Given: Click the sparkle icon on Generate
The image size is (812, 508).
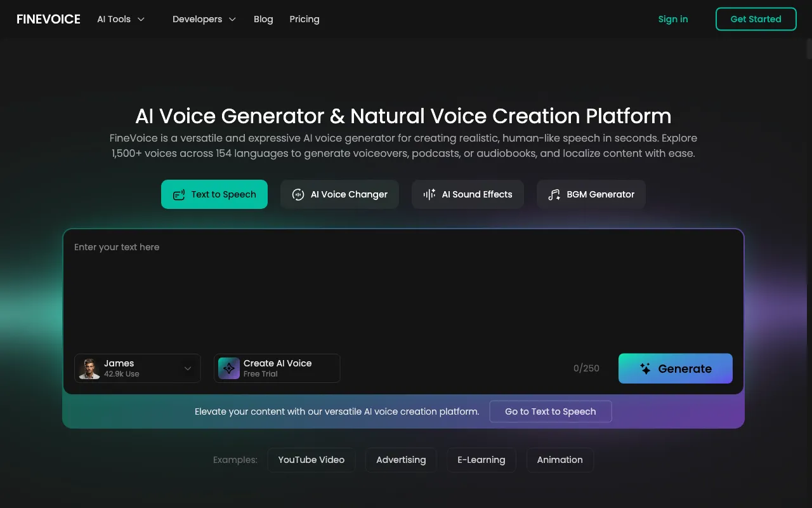Looking at the screenshot, I should click(x=645, y=369).
